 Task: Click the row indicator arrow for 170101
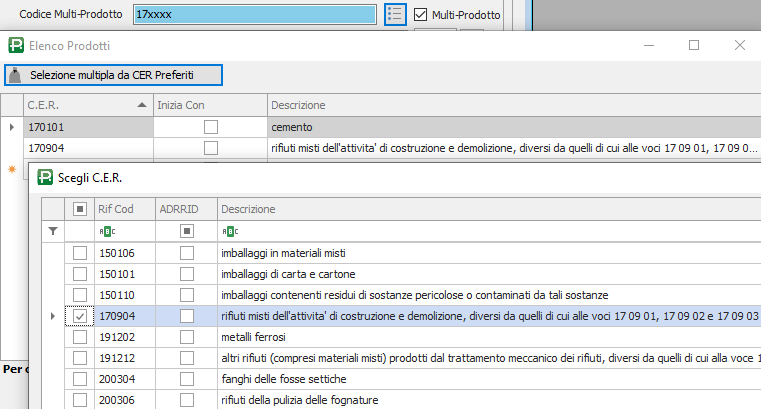[x=12, y=127]
